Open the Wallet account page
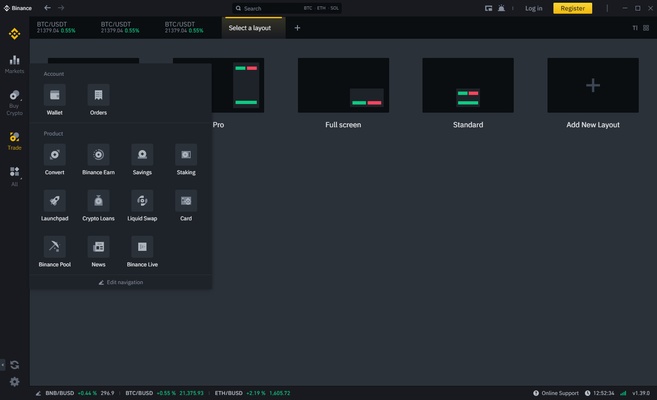Viewport: 657px width, 400px height. pos(54,100)
